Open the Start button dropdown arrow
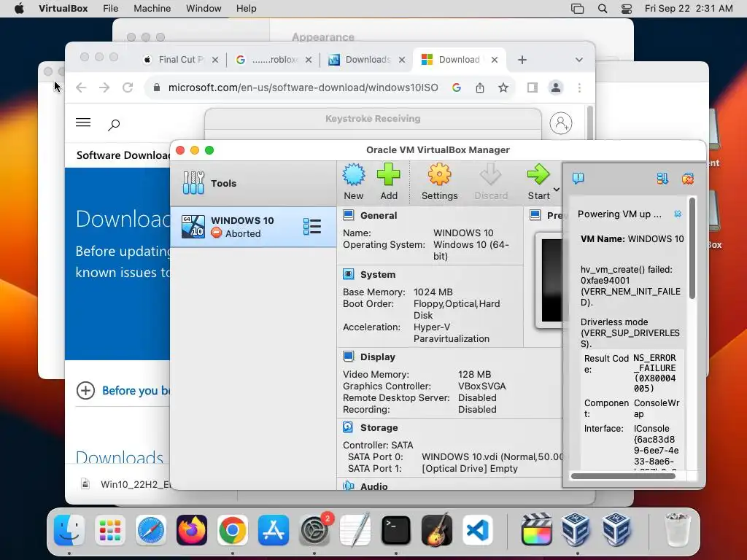 556,190
